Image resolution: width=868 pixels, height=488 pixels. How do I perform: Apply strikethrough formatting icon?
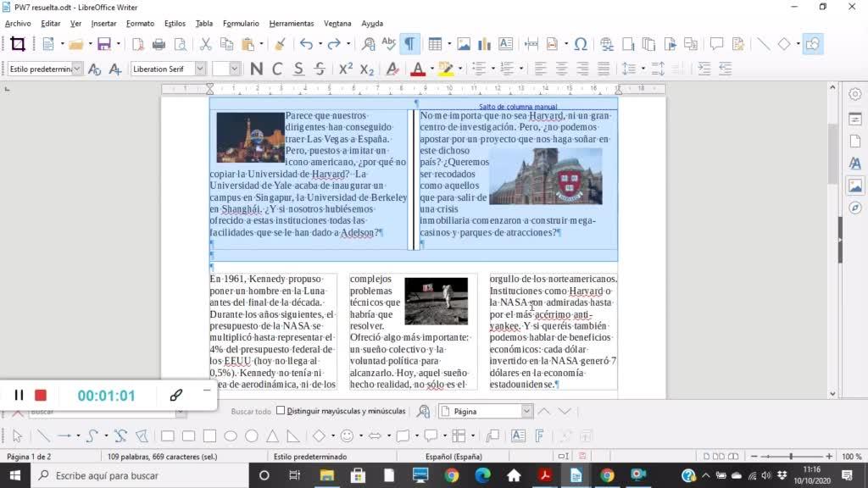pyautogui.click(x=320, y=69)
